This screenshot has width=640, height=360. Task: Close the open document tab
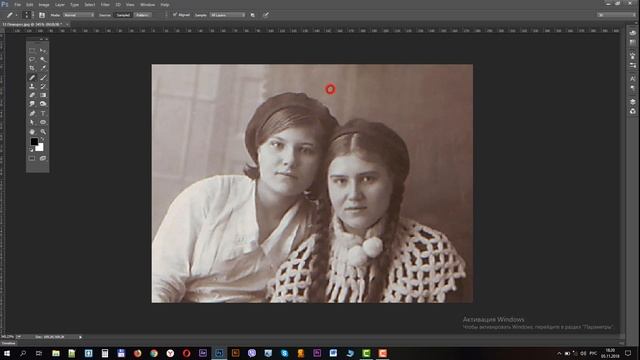coord(67,24)
